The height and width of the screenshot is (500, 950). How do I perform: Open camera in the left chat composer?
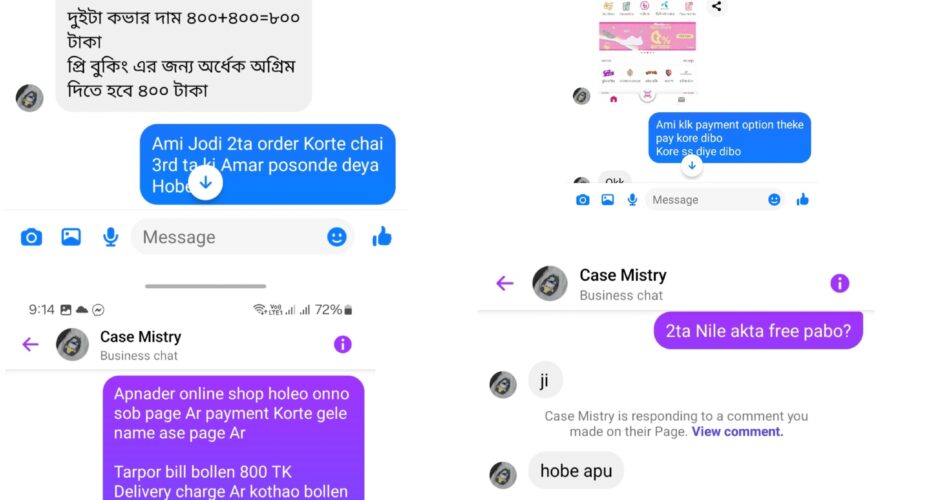[32, 237]
